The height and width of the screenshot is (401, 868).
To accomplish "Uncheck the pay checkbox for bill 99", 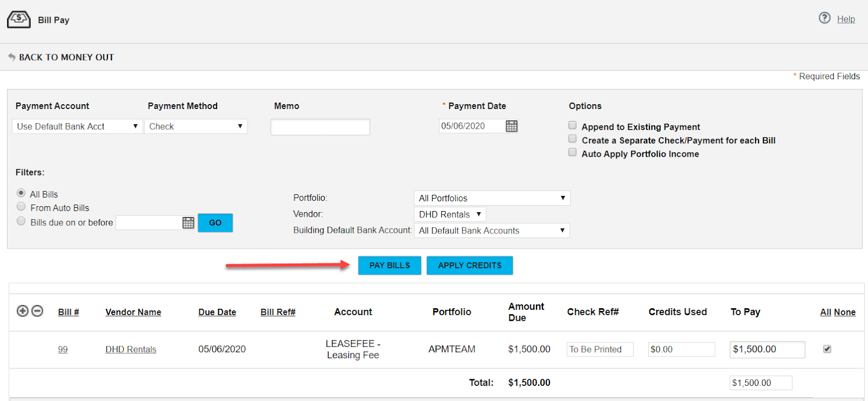I will (x=827, y=349).
